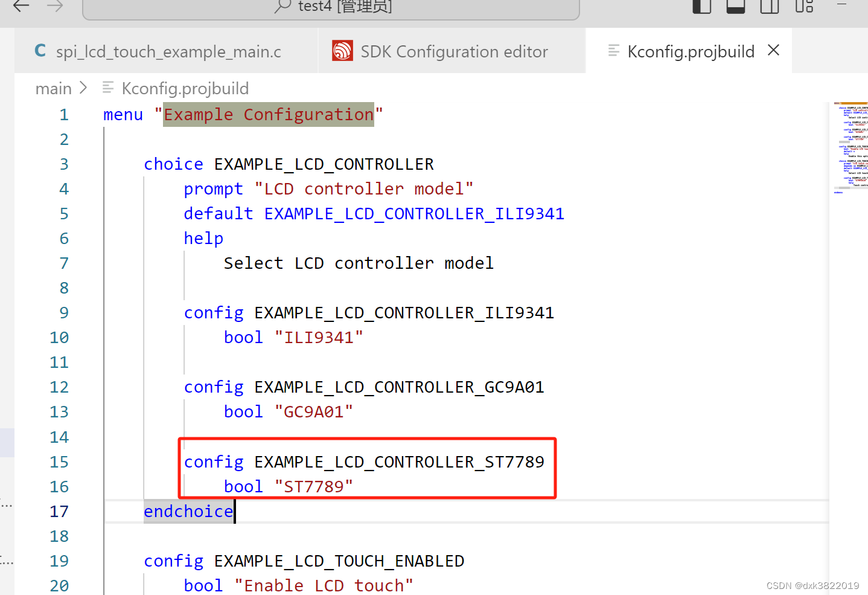Viewport: 868px width, 595px height.
Task: Open the SDK Configuration editor tab
Action: pos(453,51)
